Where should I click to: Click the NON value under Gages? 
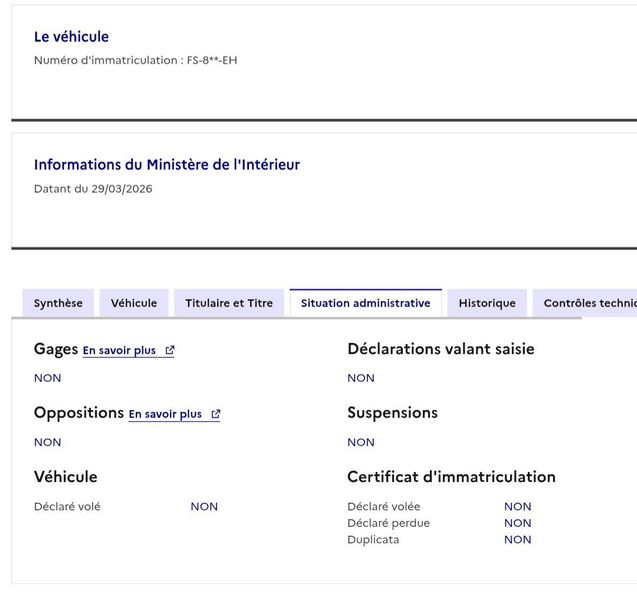48,378
